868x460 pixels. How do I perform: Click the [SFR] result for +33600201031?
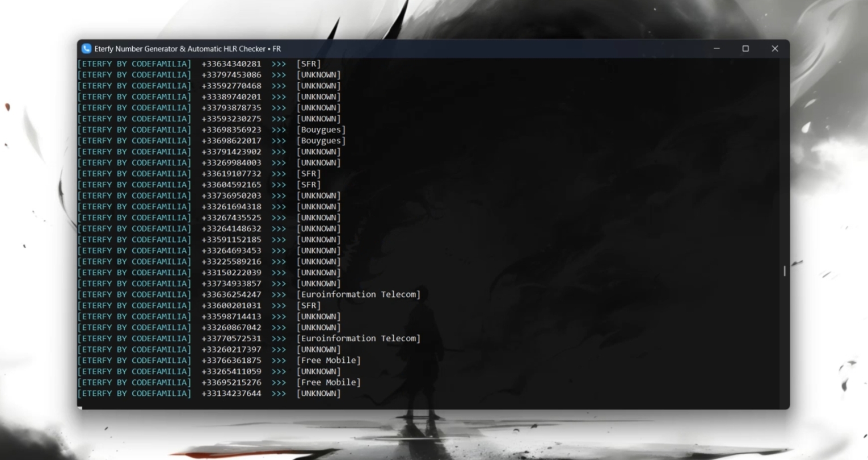tap(309, 306)
